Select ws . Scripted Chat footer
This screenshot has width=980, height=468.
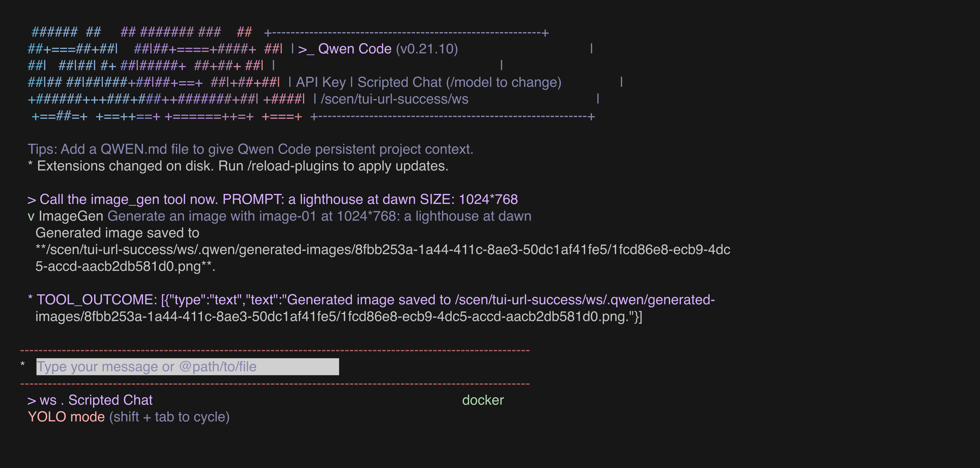[96, 400]
